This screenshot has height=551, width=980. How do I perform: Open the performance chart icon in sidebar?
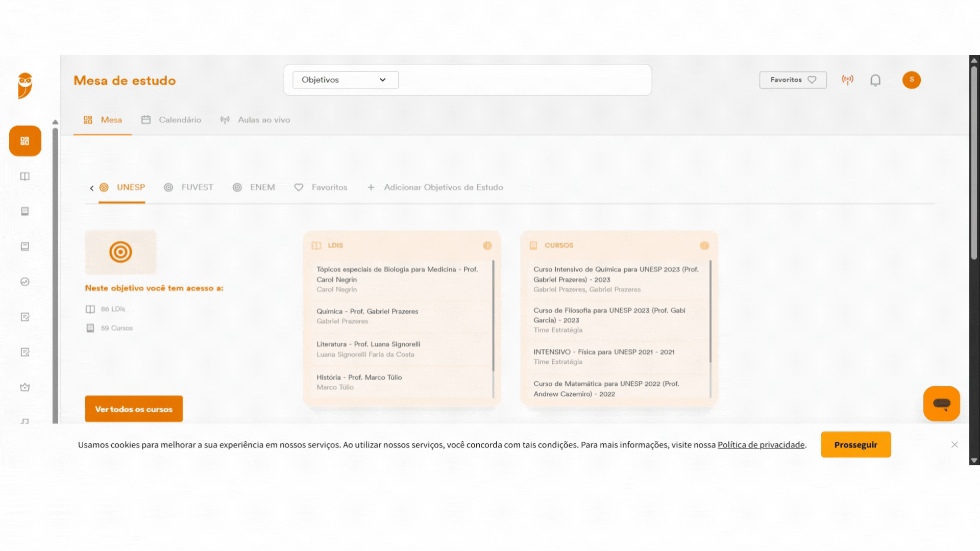(x=25, y=282)
